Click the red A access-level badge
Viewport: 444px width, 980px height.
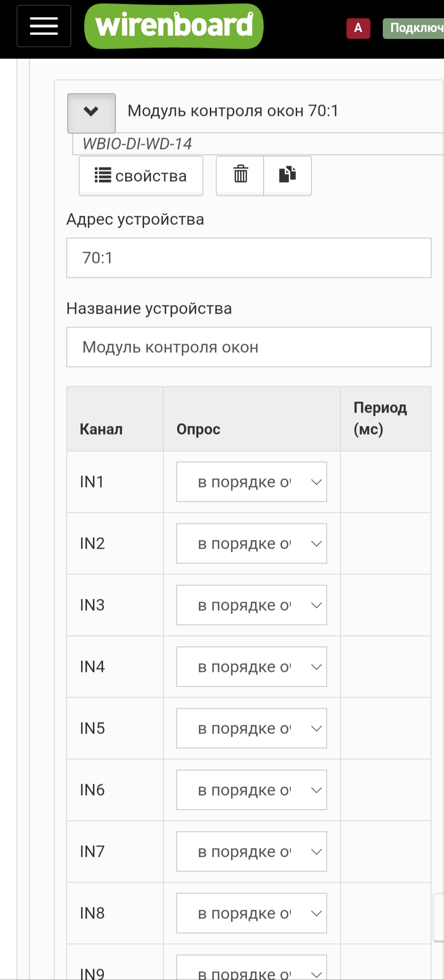pos(358,28)
